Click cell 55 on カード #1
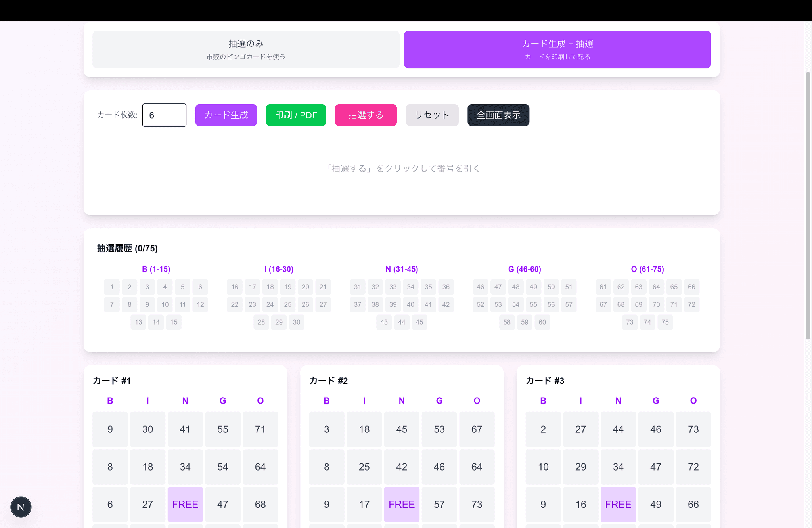 [223, 429]
